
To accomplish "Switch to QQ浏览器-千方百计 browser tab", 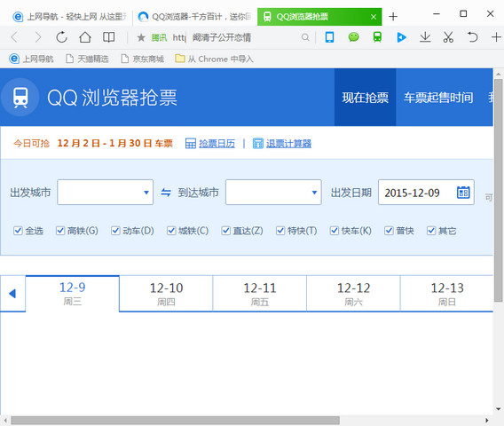I will pos(195,16).
